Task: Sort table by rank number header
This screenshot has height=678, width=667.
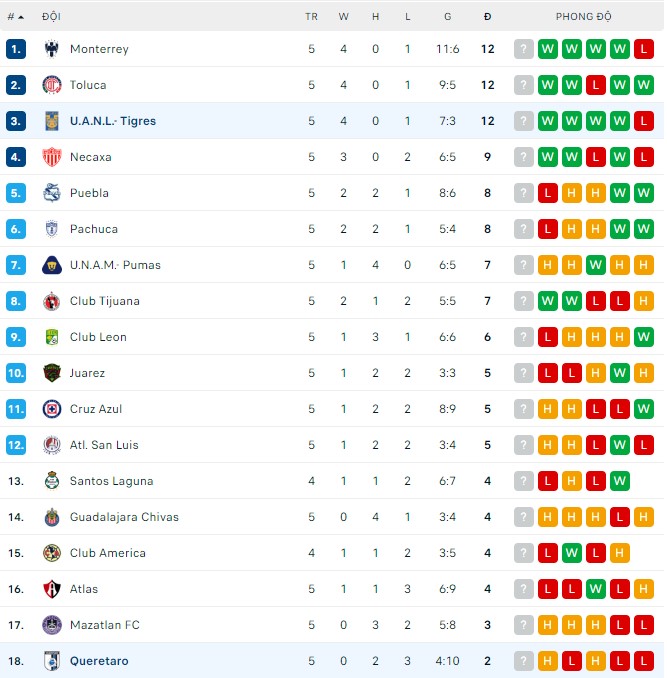Action: [15, 17]
